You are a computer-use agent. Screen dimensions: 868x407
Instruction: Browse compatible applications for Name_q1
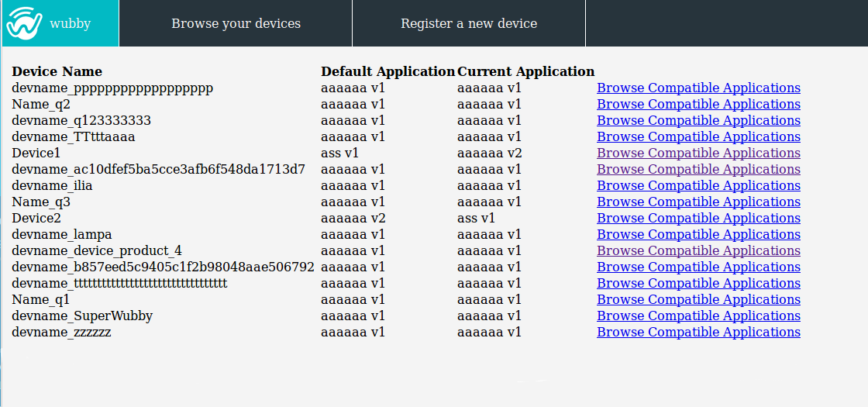coord(698,299)
